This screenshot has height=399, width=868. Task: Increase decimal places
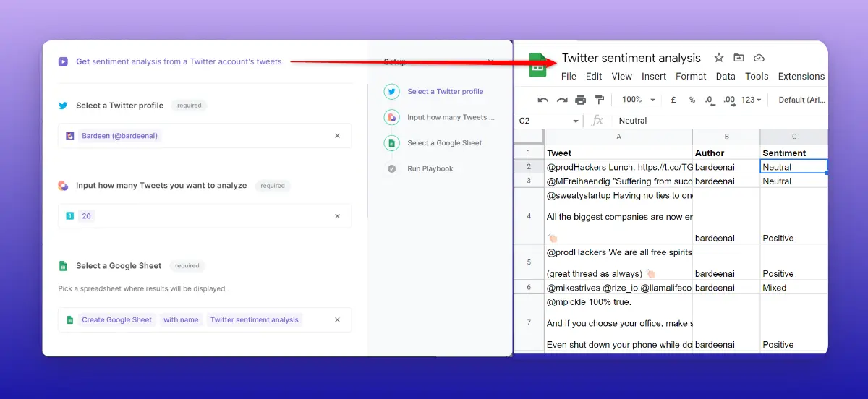pos(729,100)
